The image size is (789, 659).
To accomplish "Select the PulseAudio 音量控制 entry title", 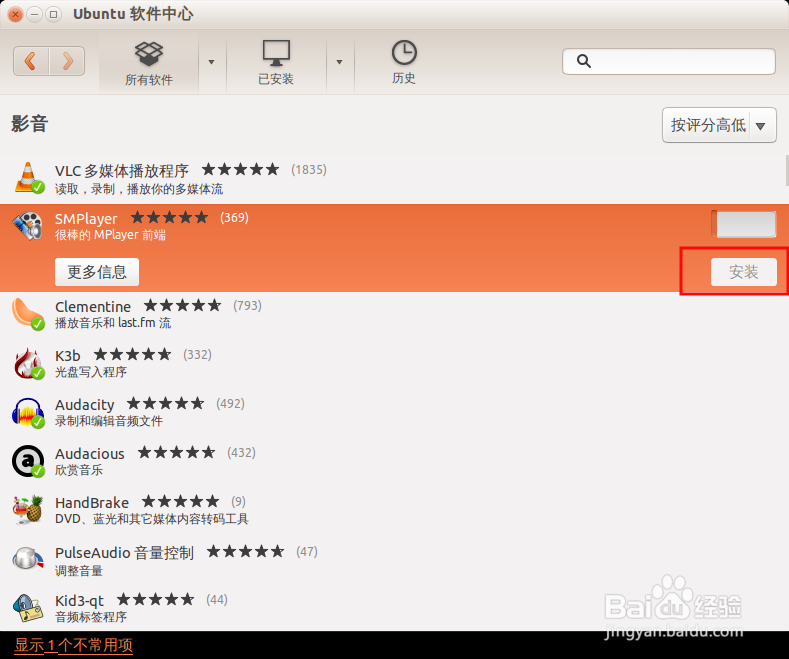I will point(124,552).
